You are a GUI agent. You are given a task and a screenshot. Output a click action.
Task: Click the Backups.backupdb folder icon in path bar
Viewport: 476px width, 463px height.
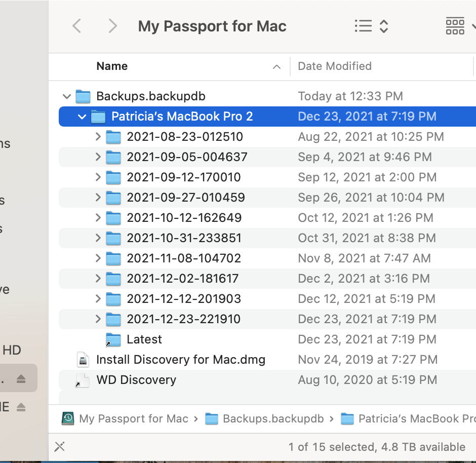[212, 419]
